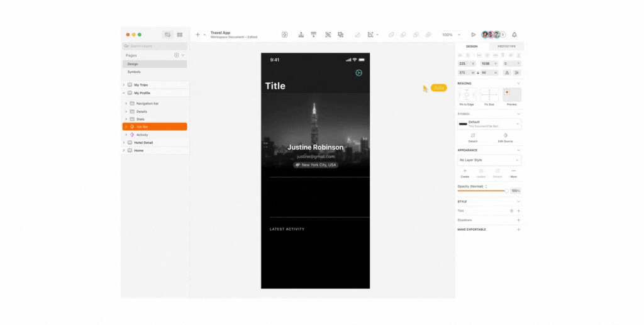Click the Intersect boolean operation icon
This screenshot has height=325, width=644.
tap(416, 35)
